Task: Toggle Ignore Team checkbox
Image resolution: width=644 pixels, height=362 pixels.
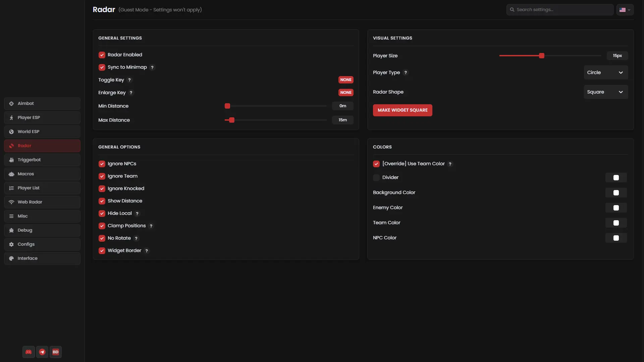Action: coord(102,176)
